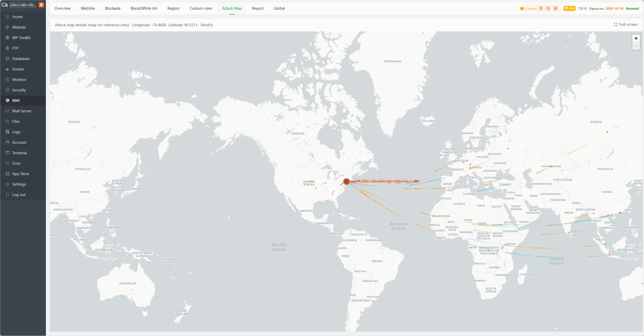644x336 pixels.
Task: Click the Databases stack icon
Action: tap(7, 58)
